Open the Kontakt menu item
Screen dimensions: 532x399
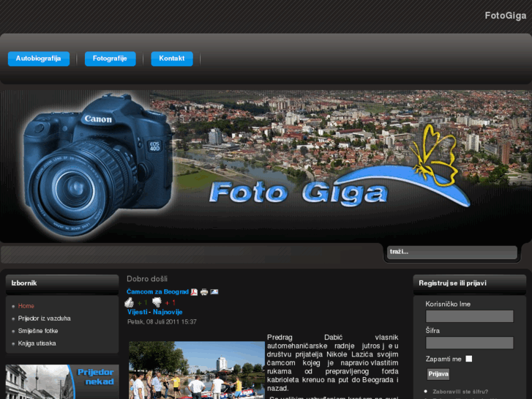point(172,59)
